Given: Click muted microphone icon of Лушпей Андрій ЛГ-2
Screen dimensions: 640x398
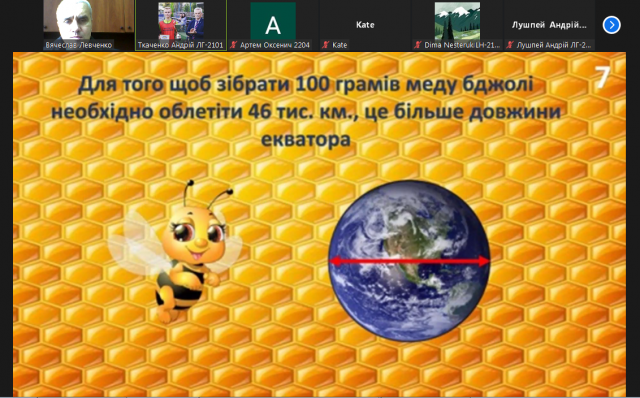Looking at the screenshot, I should tap(510, 45).
